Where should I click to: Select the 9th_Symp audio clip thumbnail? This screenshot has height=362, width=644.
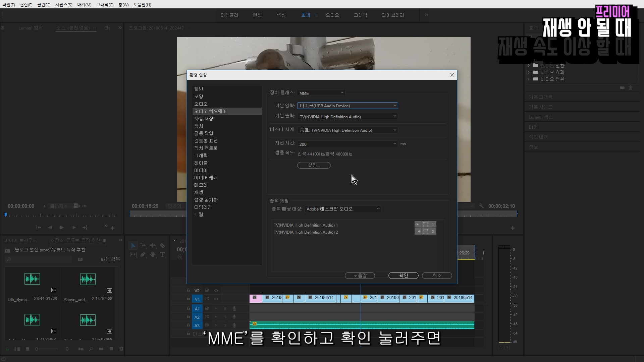pos(32,279)
